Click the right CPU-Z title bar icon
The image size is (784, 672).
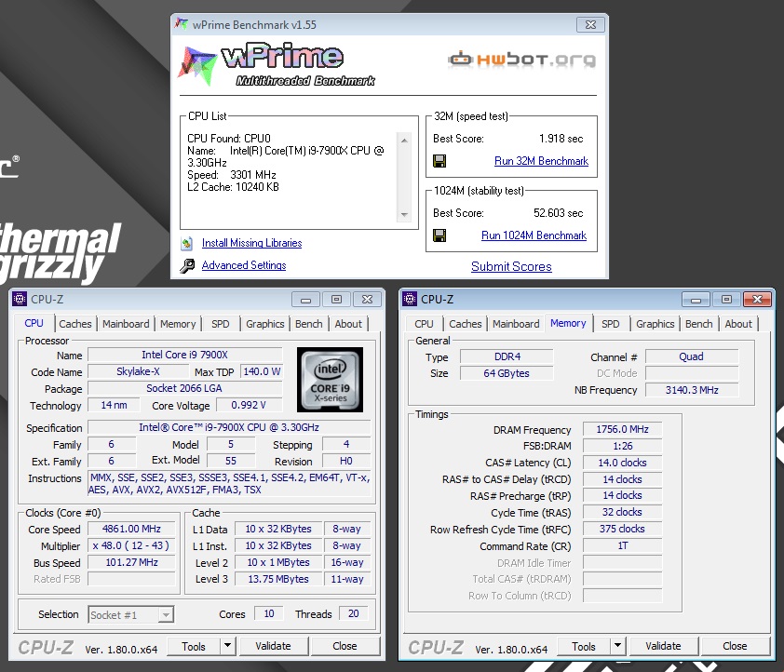pyautogui.click(x=410, y=299)
